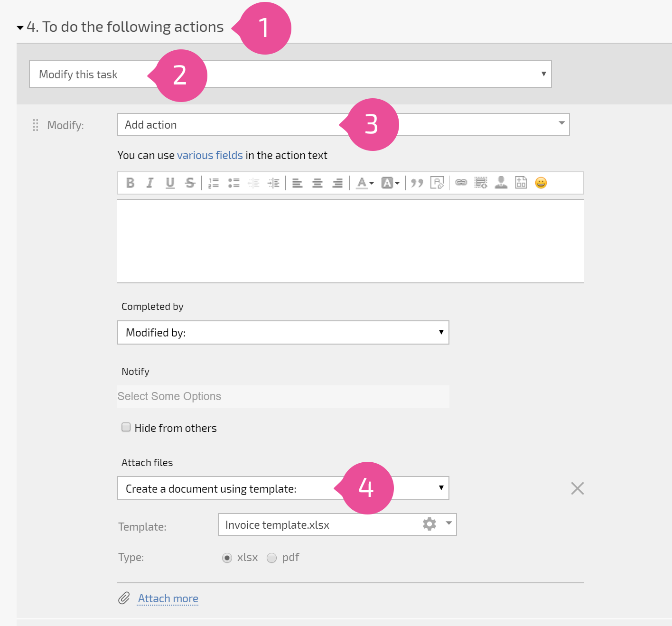Collapse the To do the following actions section
The width and height of the screenshot is (672, 626).
20,28
